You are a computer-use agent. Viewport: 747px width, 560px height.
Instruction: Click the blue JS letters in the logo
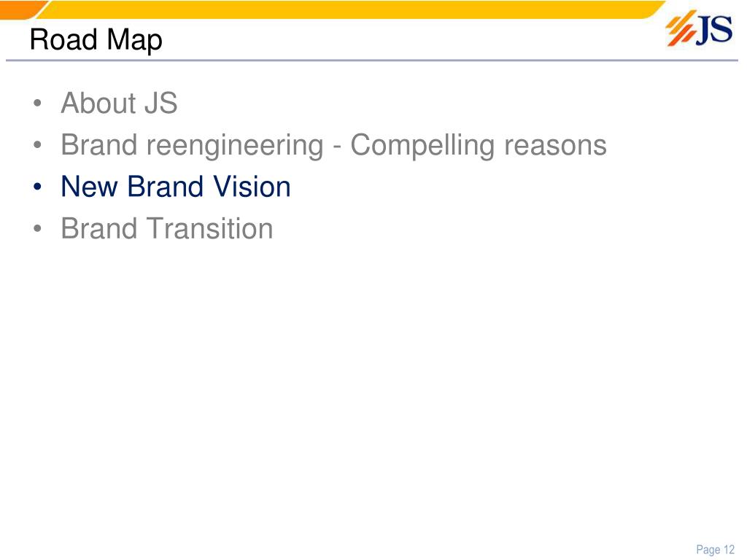715,29
